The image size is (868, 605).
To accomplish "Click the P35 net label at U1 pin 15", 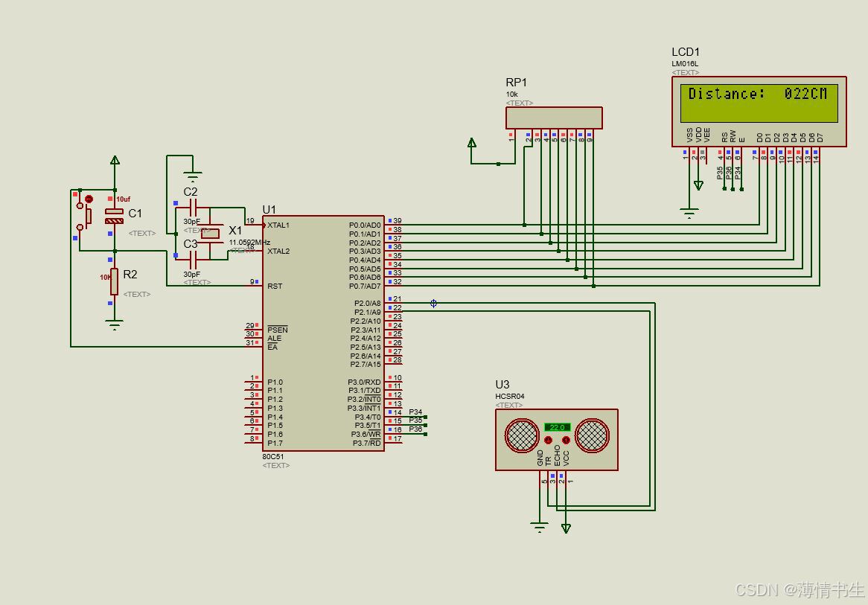I will (x=415, y=420).
